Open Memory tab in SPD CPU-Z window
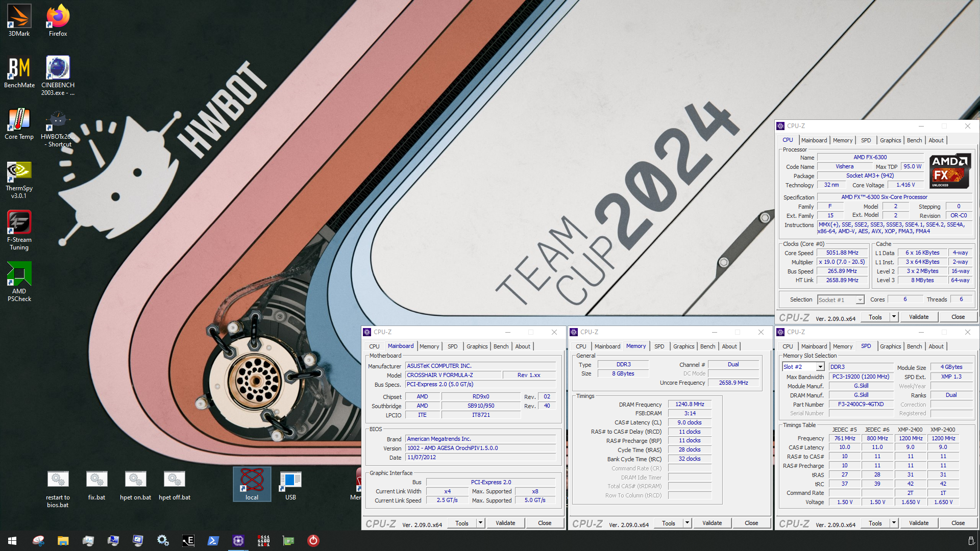The width and height of the screenshot is (980, 551). [842, 346]
